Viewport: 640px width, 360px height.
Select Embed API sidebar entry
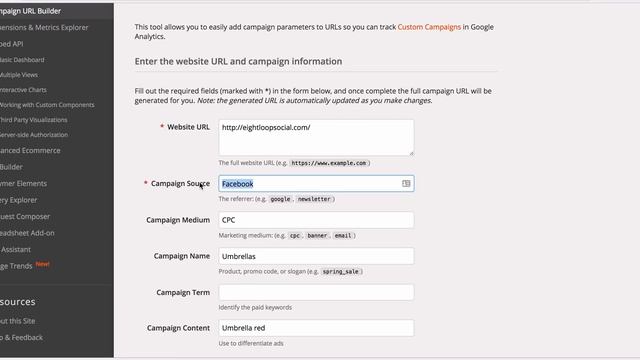11,44
